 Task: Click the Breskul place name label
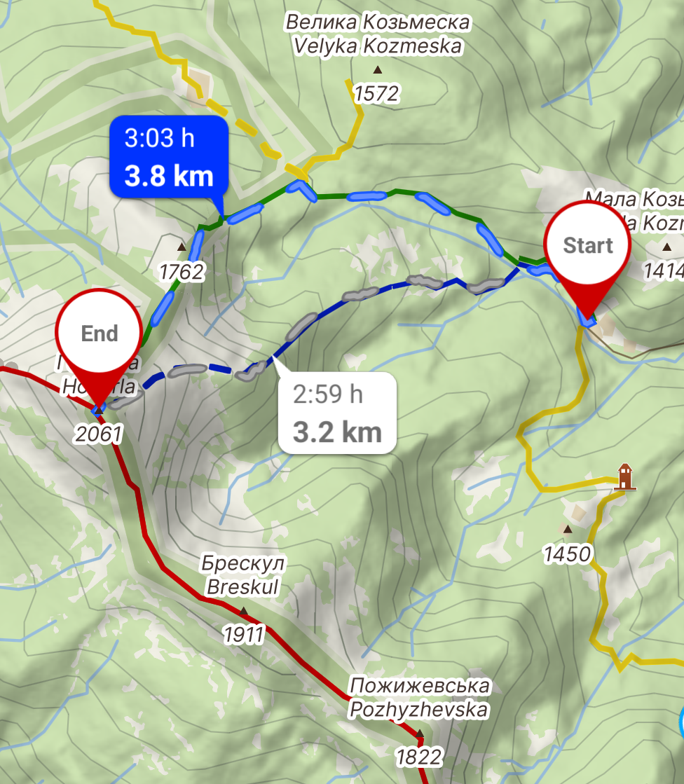243,575
